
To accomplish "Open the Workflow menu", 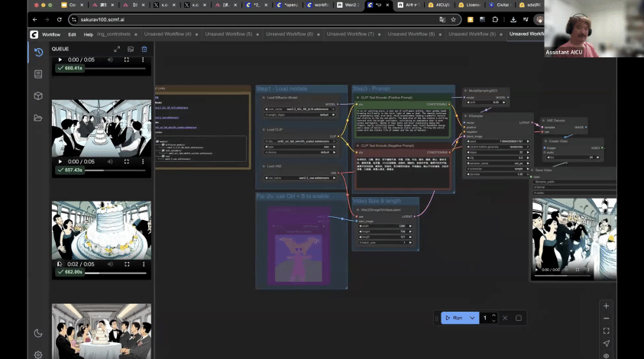I will click(51, 34).
